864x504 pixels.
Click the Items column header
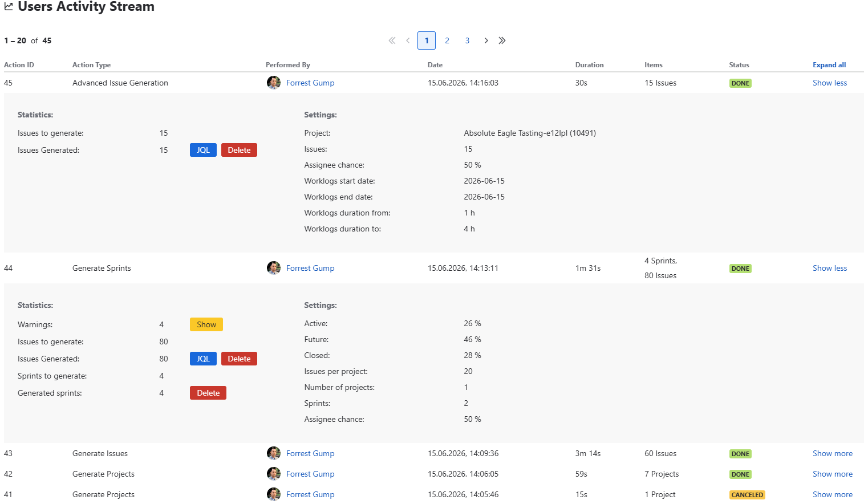[x=654, y=65]
